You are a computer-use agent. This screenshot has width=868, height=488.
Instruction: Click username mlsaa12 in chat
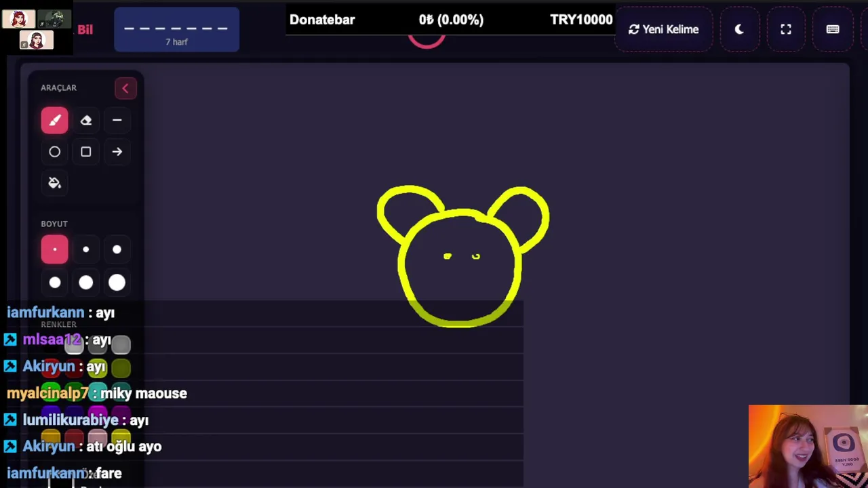52,340
